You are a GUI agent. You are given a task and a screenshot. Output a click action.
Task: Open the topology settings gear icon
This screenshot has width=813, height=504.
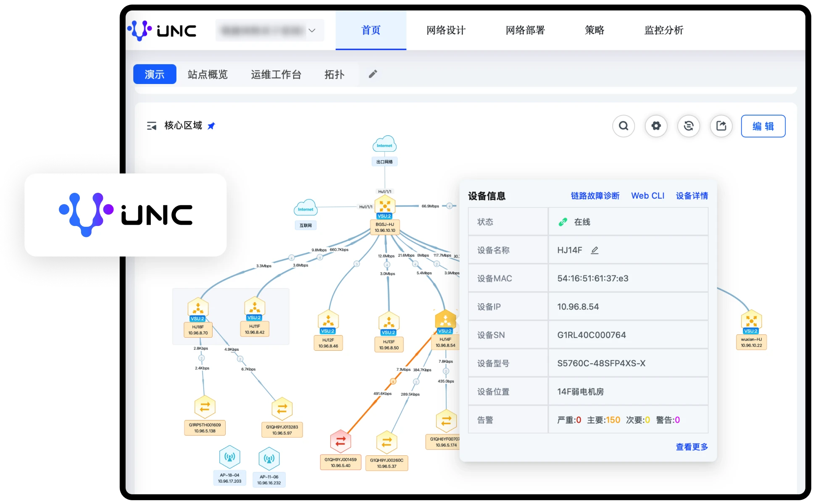pos(656,126)
